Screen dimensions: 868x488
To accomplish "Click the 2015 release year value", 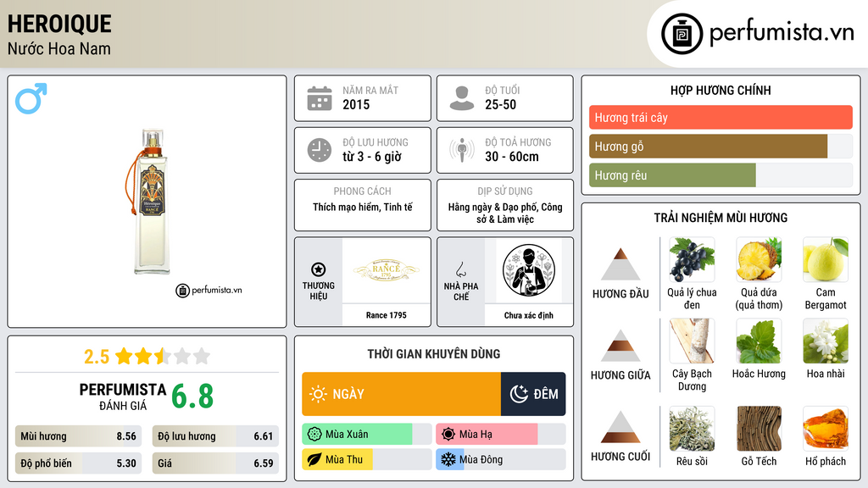I will (356, 104).
